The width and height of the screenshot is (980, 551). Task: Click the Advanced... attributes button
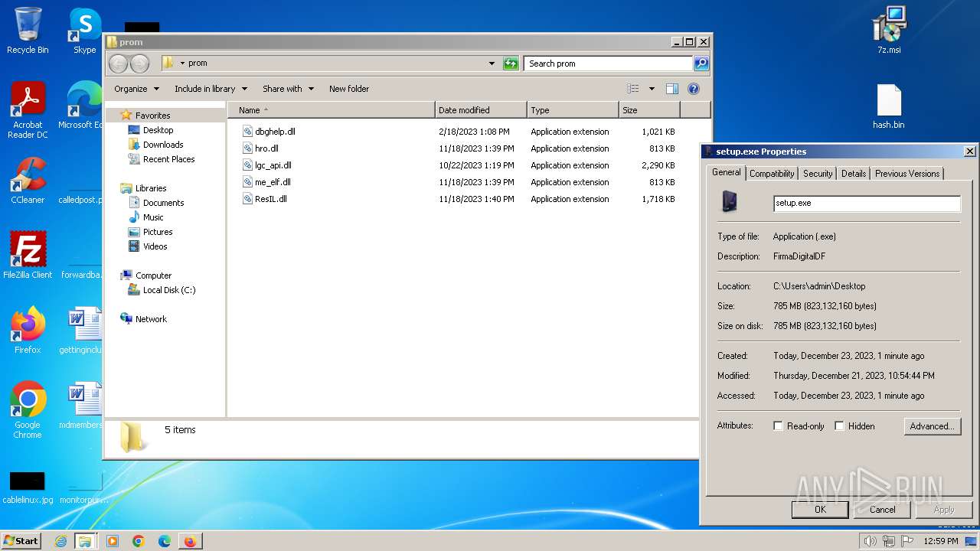pyautogui.click(x=932, y=426)
